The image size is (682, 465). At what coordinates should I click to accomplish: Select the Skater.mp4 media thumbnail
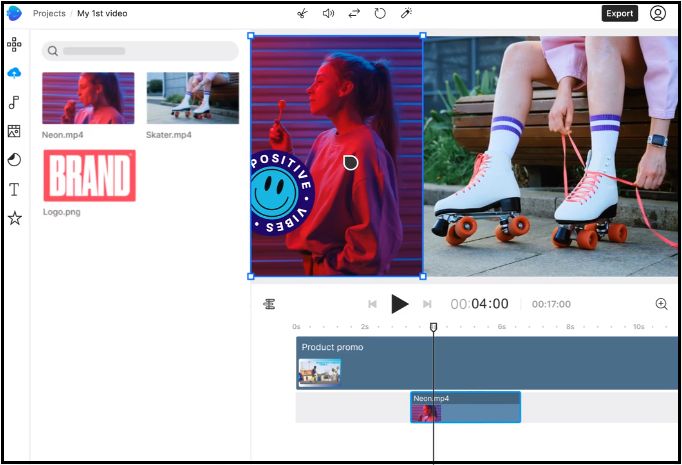(193, 98)
